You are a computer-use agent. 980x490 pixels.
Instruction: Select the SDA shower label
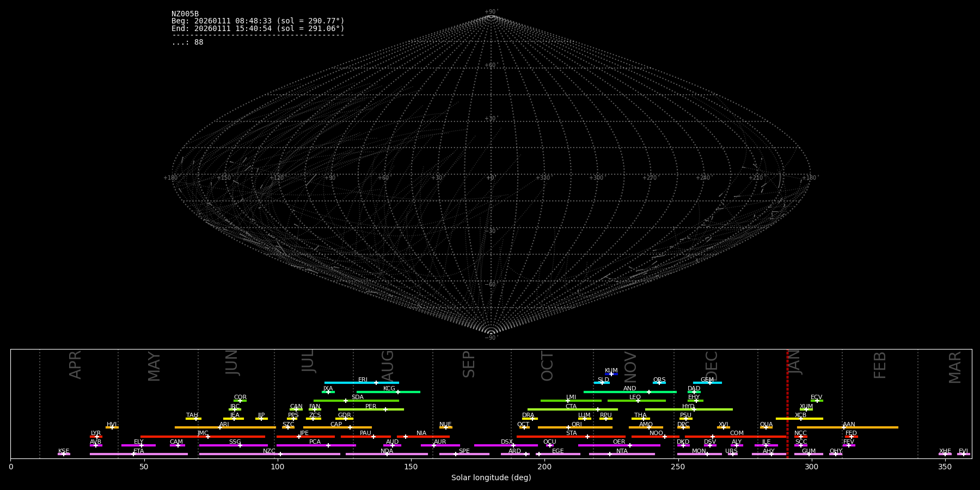pyautogui.click(x=358, y=397)
